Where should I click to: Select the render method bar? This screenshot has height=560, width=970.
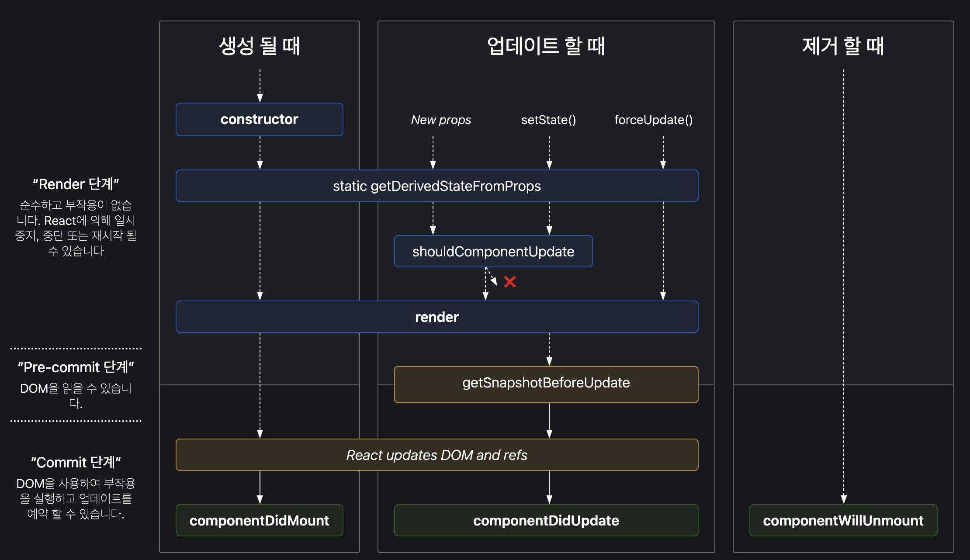437,317
